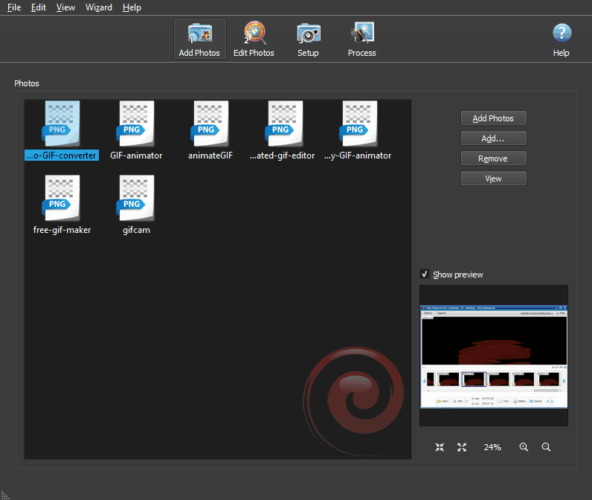Open the Process toolbar step
Screen dimensions: 592x500
pos(362,39)
